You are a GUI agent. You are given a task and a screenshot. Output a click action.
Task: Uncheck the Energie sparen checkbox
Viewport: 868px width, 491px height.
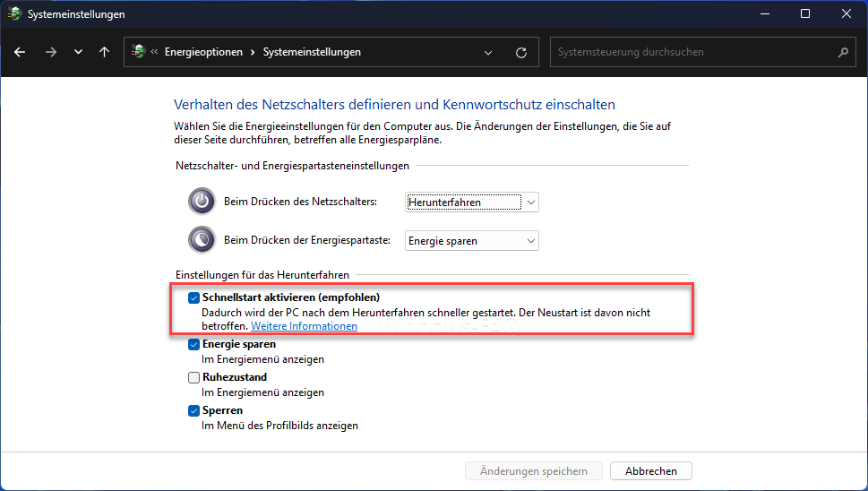193,344
